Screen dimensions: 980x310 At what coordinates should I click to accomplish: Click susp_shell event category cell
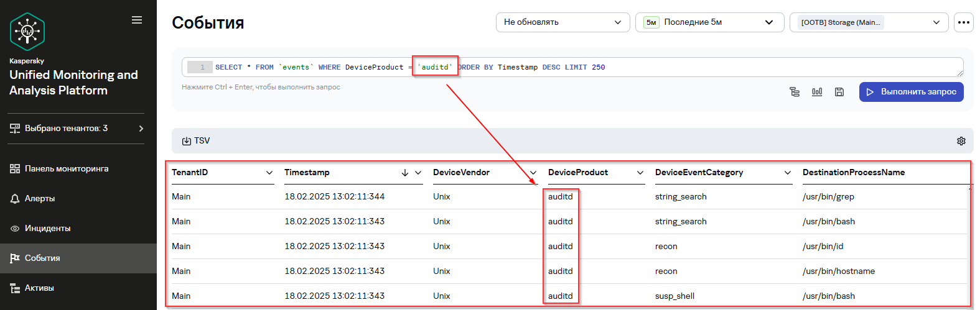(674, 296)
